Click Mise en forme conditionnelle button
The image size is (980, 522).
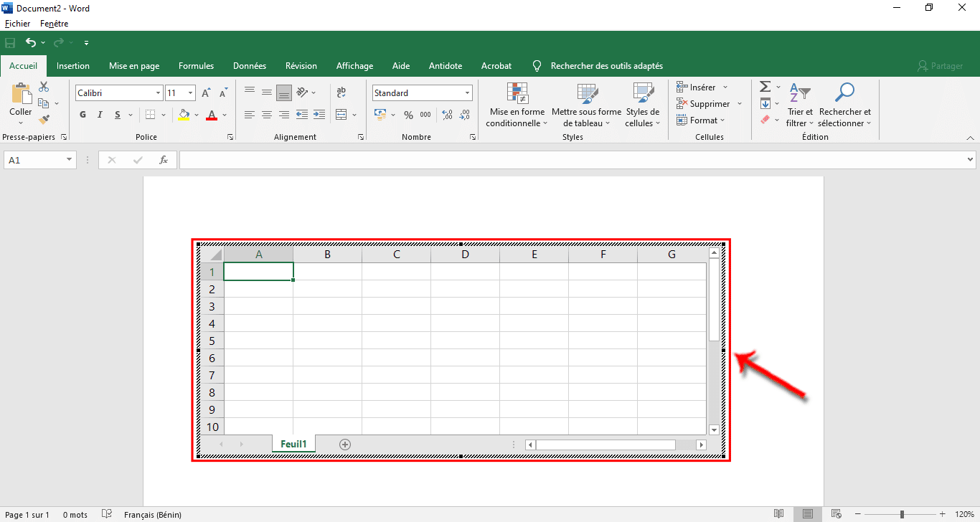517,105
